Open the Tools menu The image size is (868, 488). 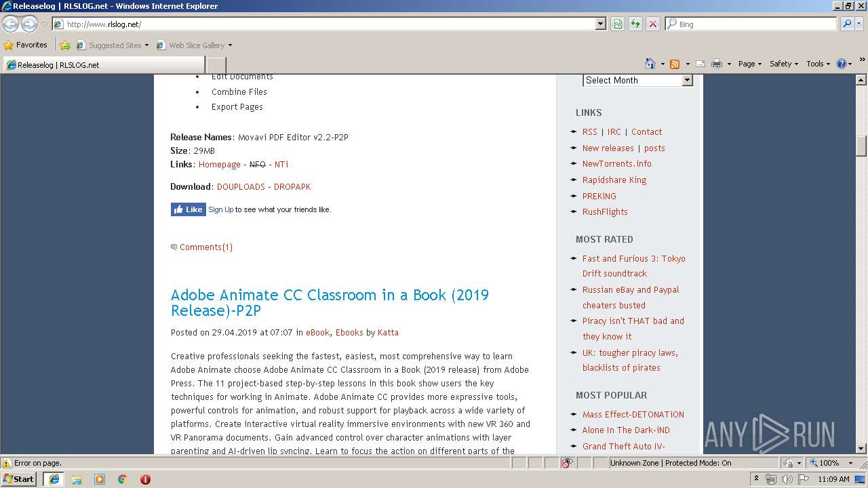pos(818,64)
